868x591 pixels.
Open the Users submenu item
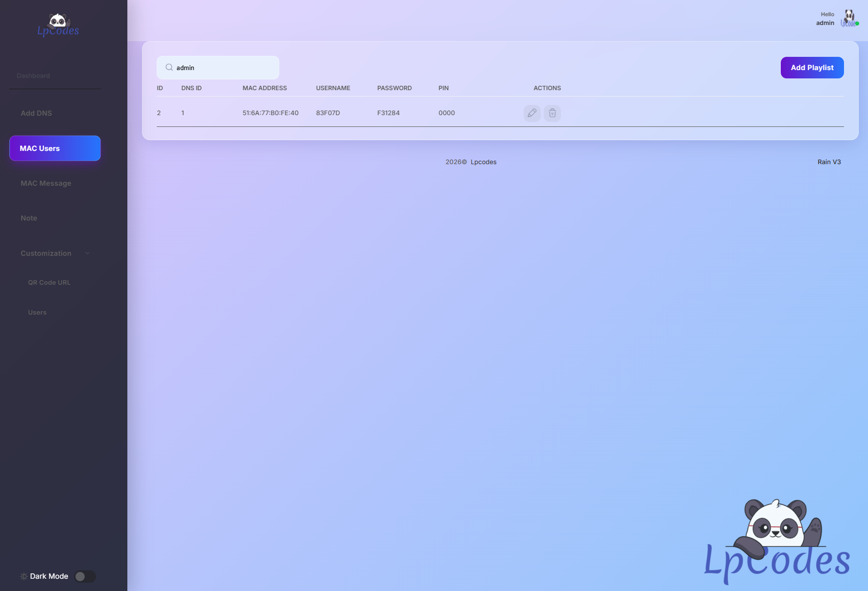37,313
